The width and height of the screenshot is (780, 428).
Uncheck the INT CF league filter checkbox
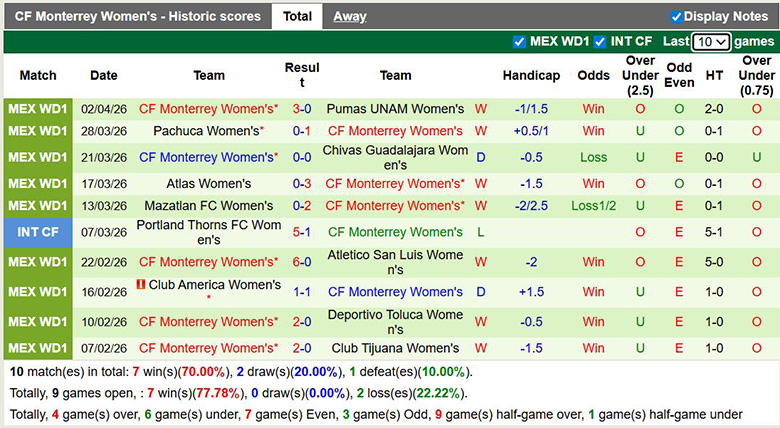[599, 42]
